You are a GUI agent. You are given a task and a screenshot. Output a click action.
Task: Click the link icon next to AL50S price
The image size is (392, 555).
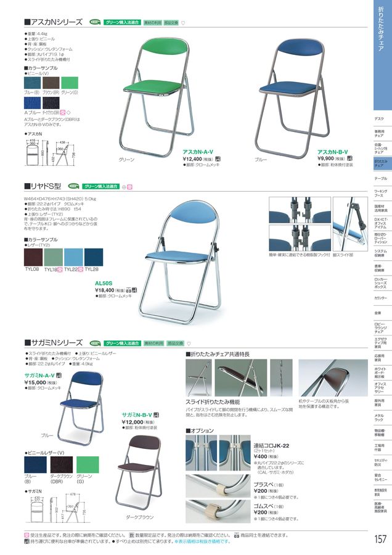click(x=128, y=290)
